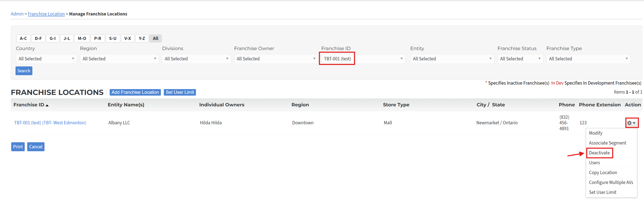
Task: Choose Deactivate from the action menu
Action: click(x=611, y=153)
